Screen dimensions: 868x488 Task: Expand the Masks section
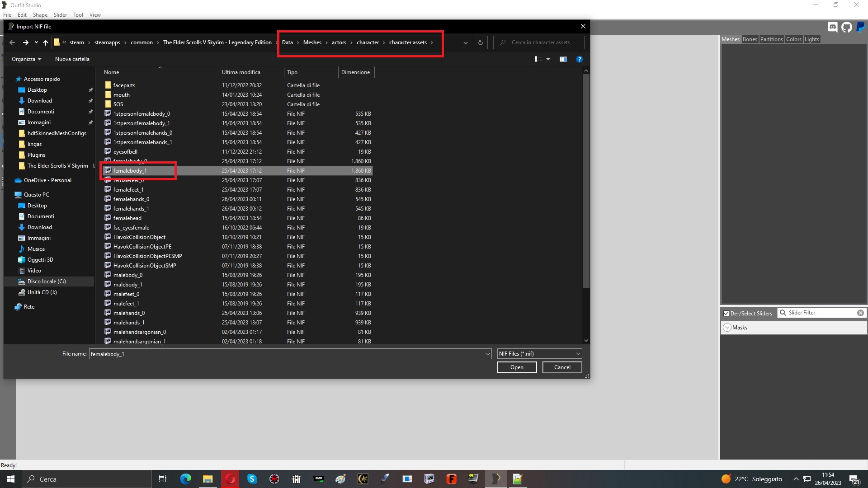pyautogui.click(x=727, y=328)
